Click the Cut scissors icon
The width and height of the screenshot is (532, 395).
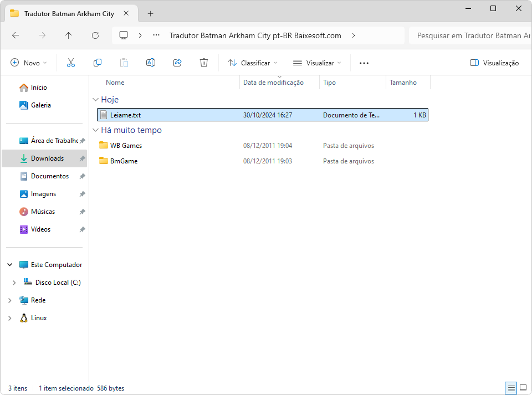pos(70,63)
